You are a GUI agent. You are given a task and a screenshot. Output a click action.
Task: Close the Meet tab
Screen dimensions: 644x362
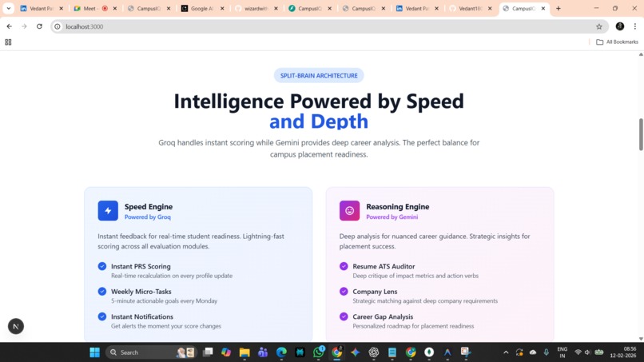coord(115,8)
